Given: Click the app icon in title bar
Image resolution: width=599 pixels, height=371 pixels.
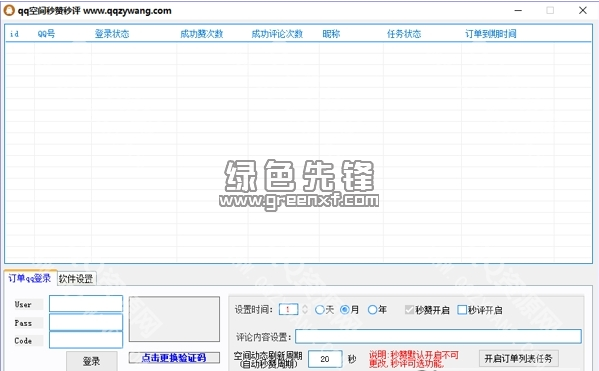Looking at the screenshot, I should pos(9,10).
